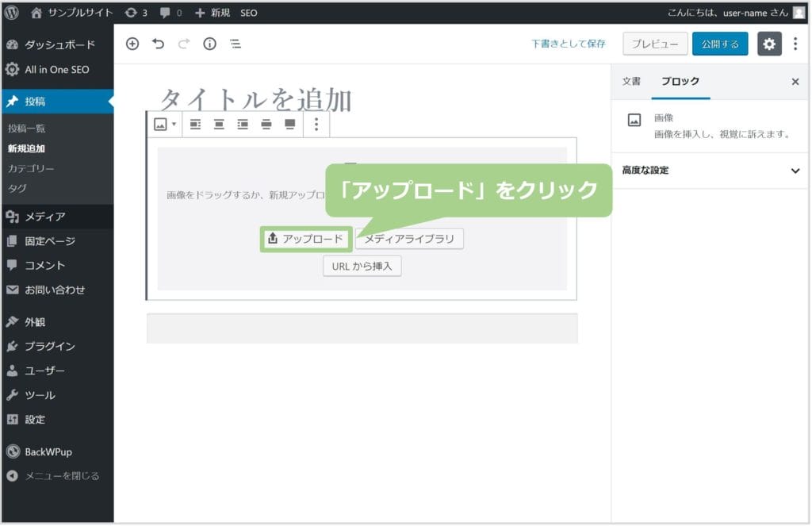Screen dimensions: 812x526
Task: Open メディア in the sidebar menu
Action: pyautogui.click(x=44, y=217)
